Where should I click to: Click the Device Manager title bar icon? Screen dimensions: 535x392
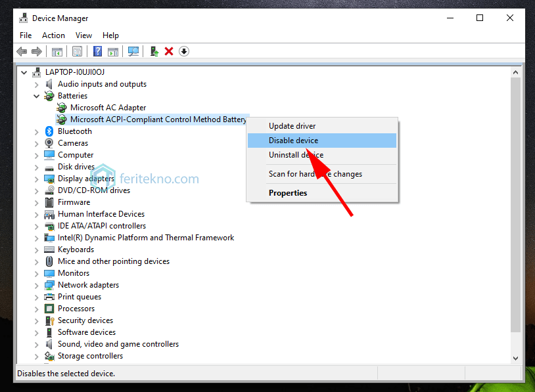24,18
